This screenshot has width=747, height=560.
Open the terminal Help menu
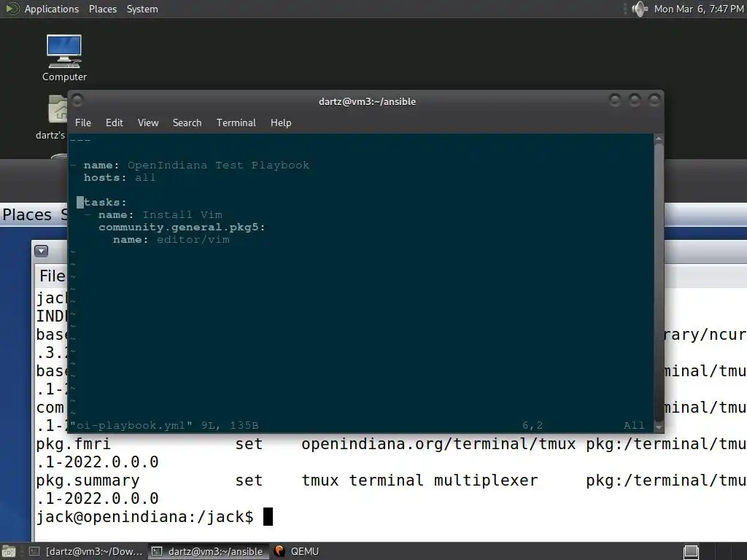click(281, 122)
